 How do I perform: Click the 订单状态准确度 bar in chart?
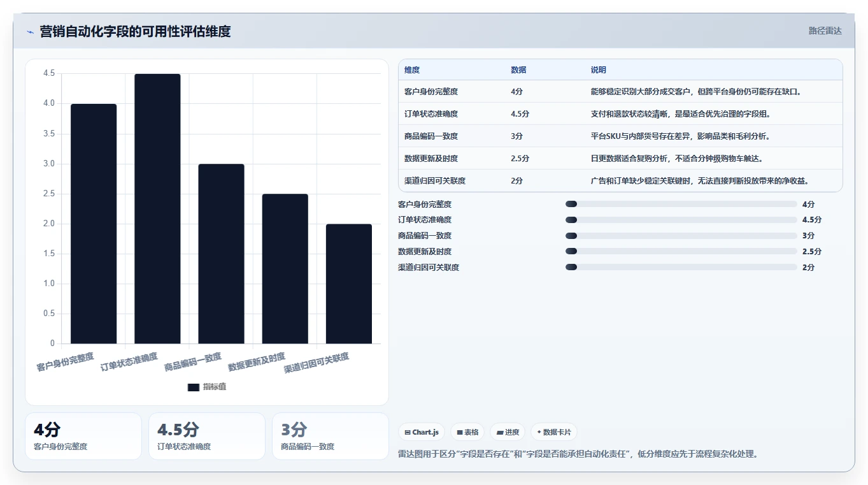(157, 209)
